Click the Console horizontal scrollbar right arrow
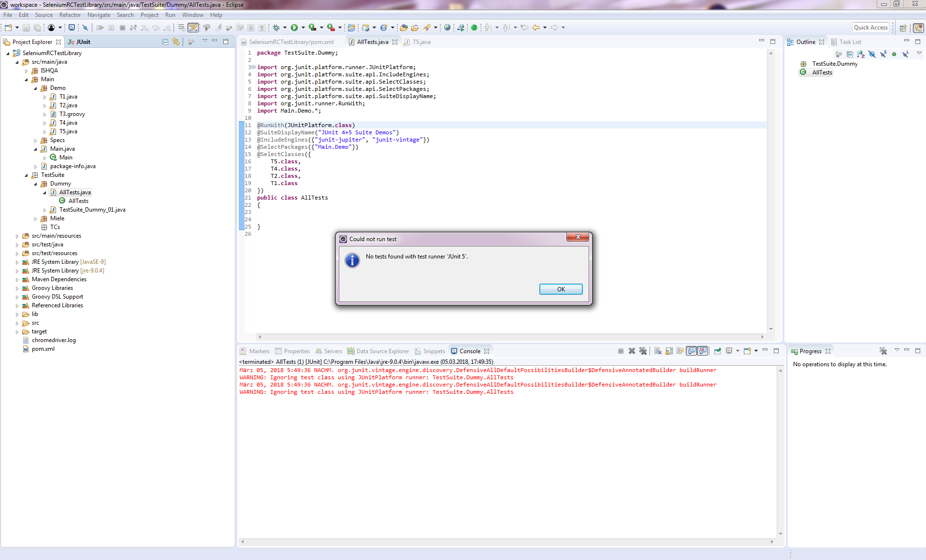Image resolution: width=926 pixels, height=560 pixels. [x=772, y=542]
